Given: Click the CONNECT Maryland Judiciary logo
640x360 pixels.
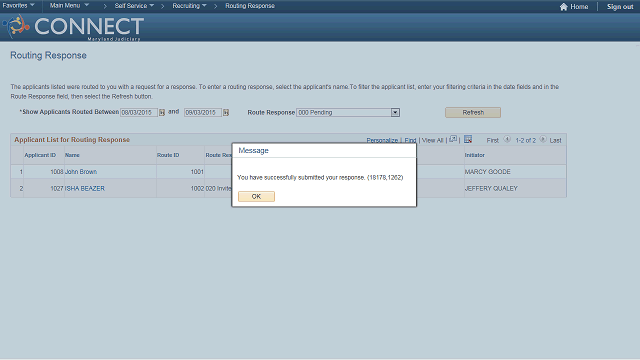Looking at the screenshot, I should click(73, 27).
